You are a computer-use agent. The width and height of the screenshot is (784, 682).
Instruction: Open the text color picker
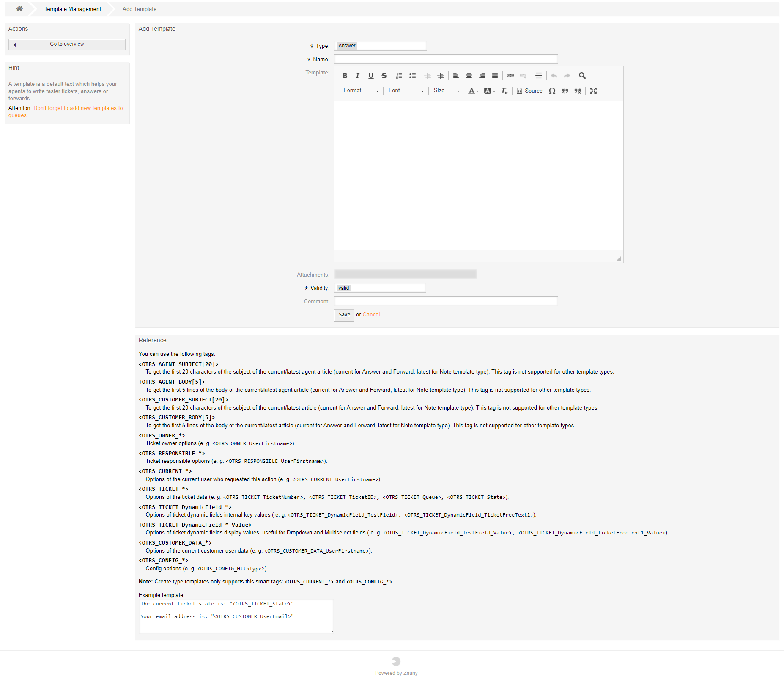473,91
